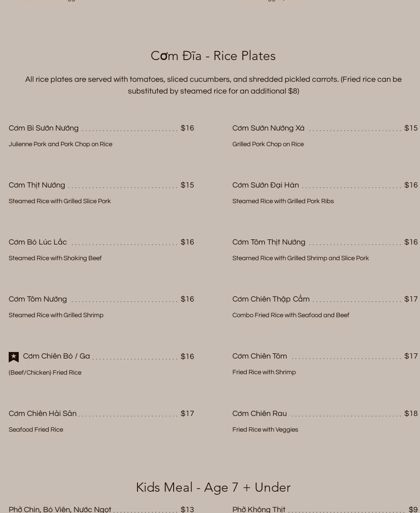Click the Cơm Chiên Tôm dish name
This screenshot has height=513, width=420.
(x=259, y=356)
